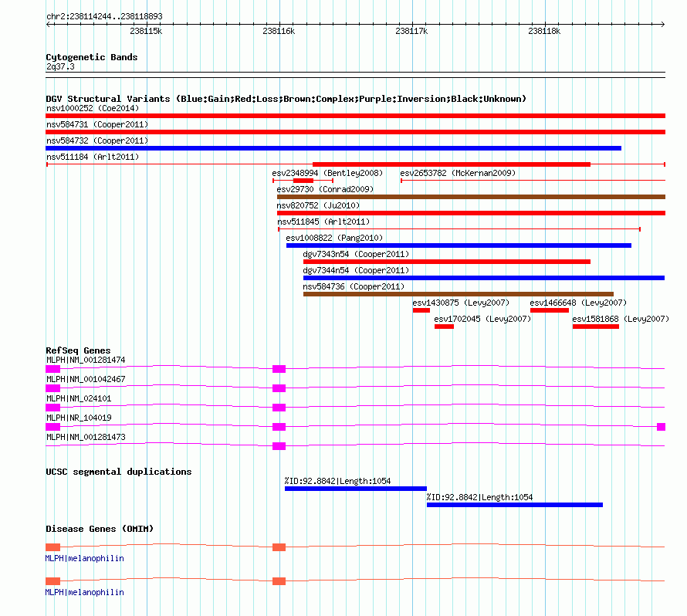Click the 238117k ruler position label
Viewport: 687px width, 616px height.
click(411, 31)
